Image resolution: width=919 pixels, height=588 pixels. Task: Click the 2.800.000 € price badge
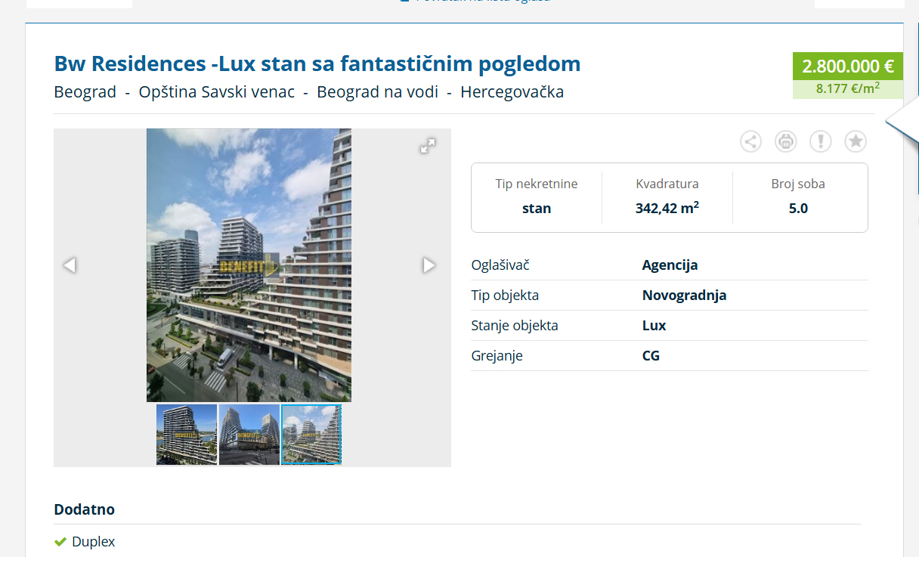[848, 67]
